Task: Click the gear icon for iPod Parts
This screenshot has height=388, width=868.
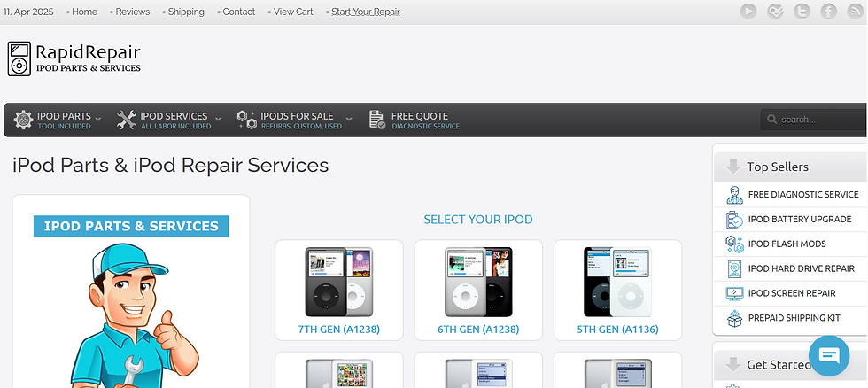Action: click(23, 120)
